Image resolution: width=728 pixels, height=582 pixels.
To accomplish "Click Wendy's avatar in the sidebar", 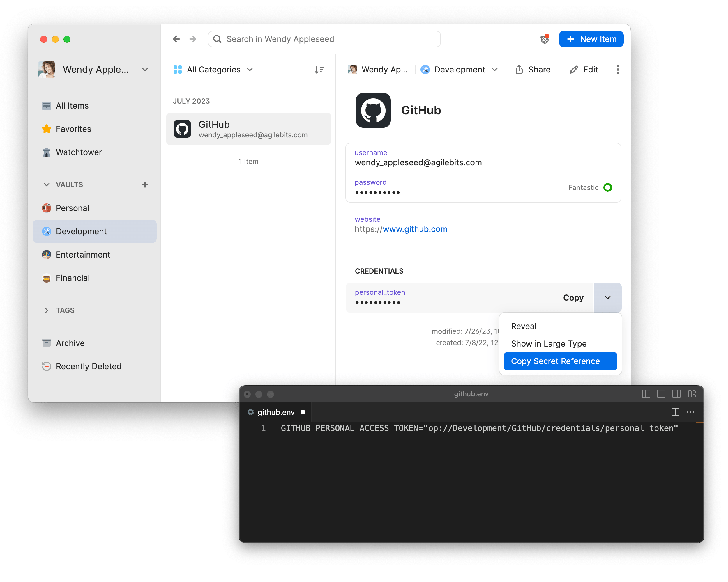I will click(x=47, y=70).
